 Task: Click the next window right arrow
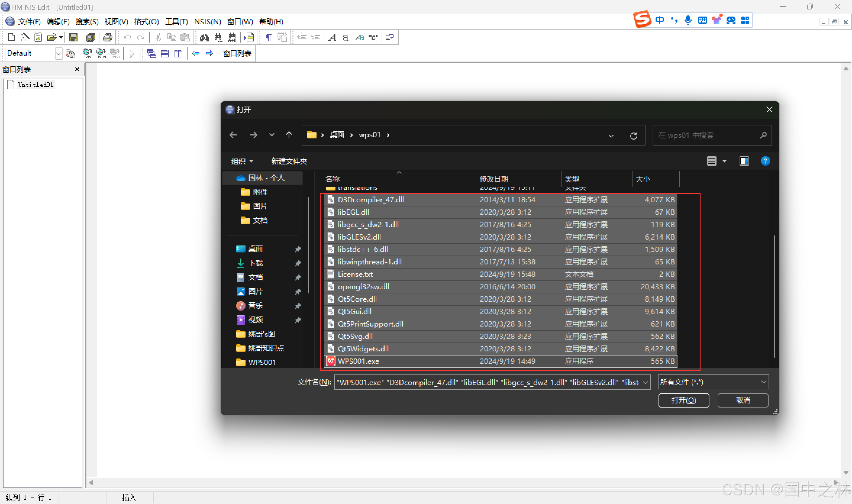pos(209,53)
